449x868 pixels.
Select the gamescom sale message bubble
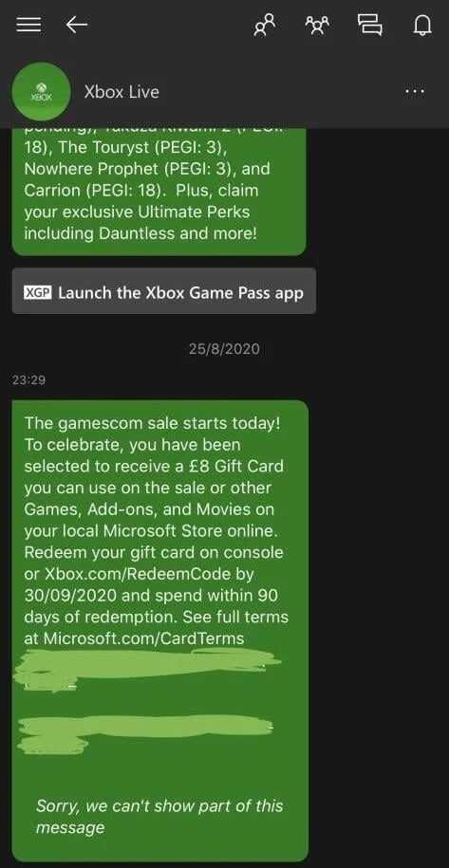(x=160, y=630)
